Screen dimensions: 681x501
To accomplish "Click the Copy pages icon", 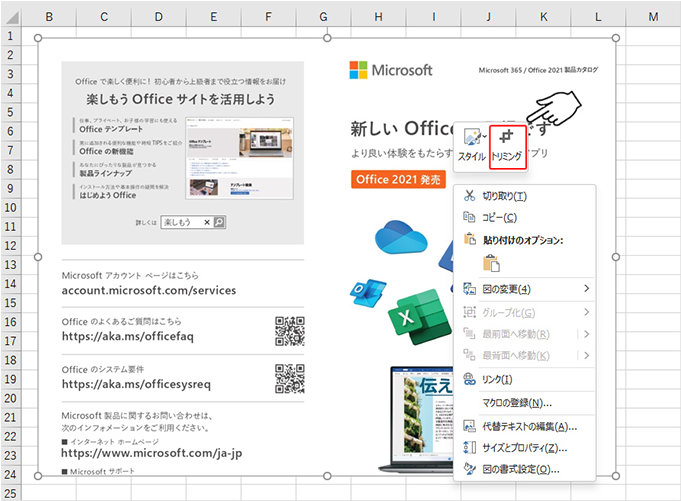I will (469, 217).
